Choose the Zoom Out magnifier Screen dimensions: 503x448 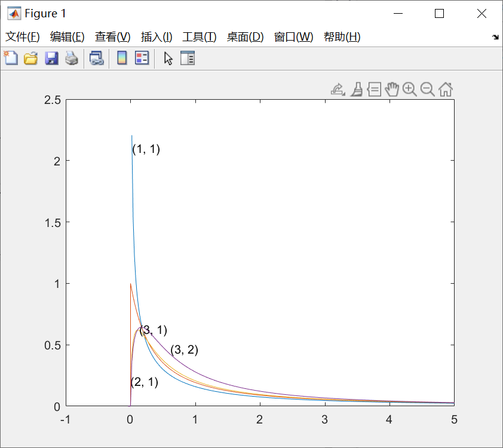(x=428, y=90)
